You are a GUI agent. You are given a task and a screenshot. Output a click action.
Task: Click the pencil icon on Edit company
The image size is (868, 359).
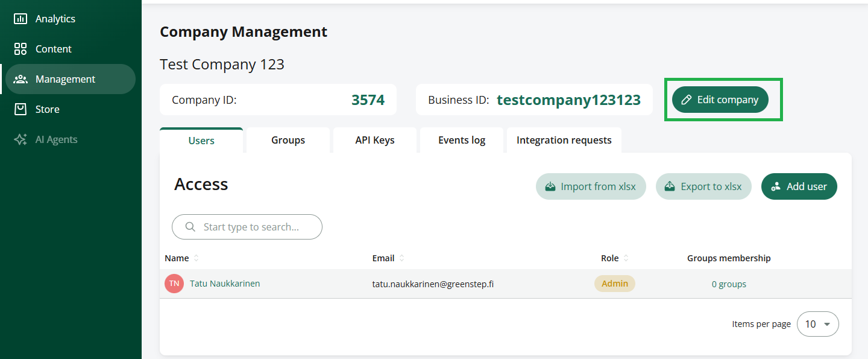pos(686,100)
